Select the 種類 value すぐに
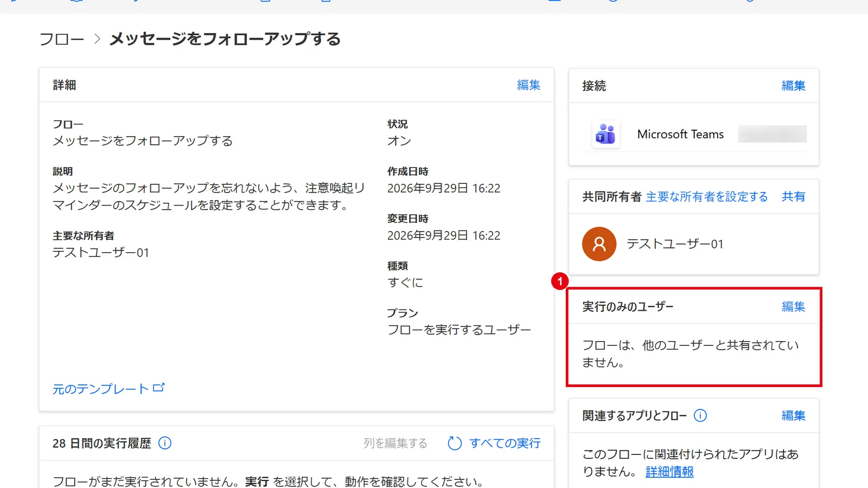 coord(405,282)
